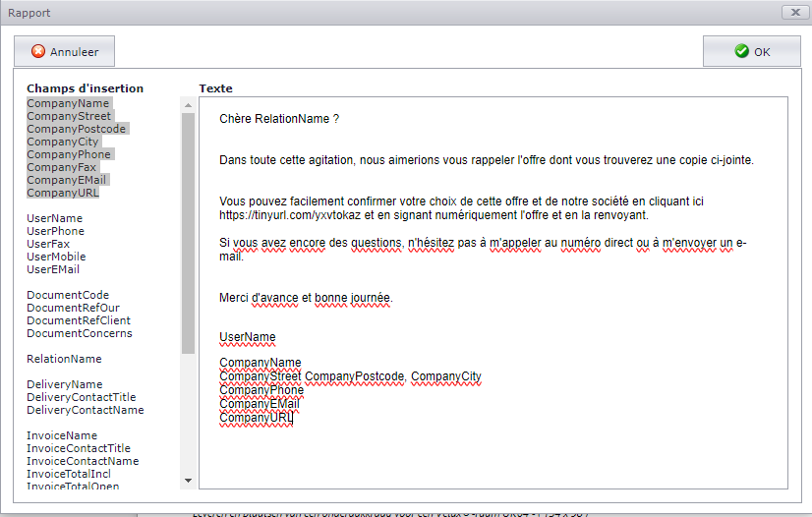The width and height of the screenshot is (812, 517).
Task: Select the InvoiceContactName insertion field
Action: click(83, 461)
